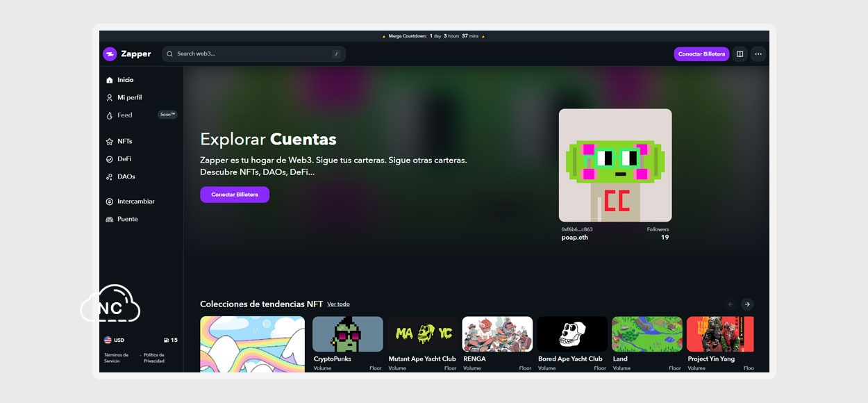Screen dimensions: 868x403
Task: Open the split panel icon in header
Action: pyautogui.click(x=740, y=54)
